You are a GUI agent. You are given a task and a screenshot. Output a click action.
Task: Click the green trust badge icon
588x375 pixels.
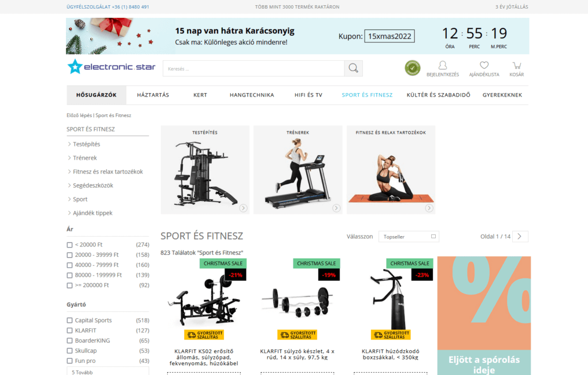(x=412, y=68)
